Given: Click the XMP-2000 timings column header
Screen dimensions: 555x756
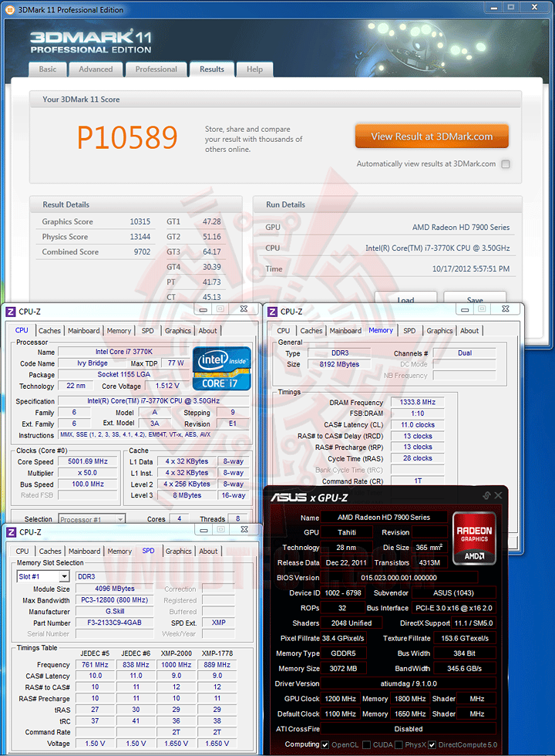Looking at the screenshot, I should (x=177, y=653).
